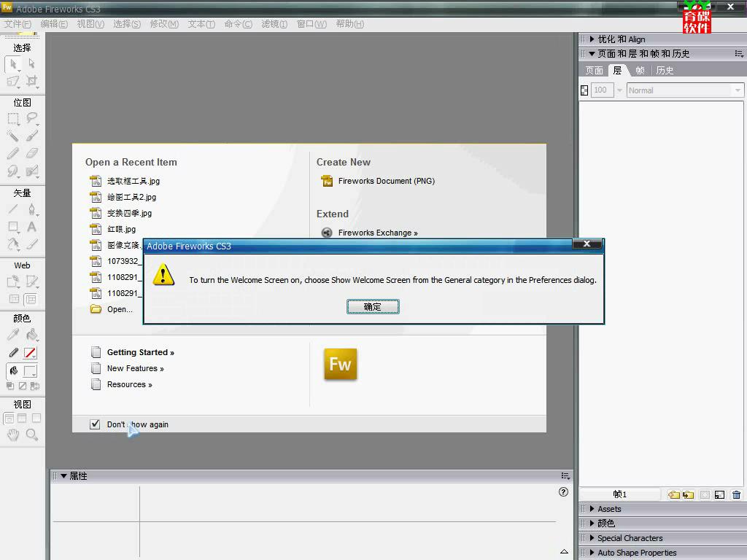Open the Resources link
This screenshot has width=747, height=560.
pyautogui.click(x=130, y=385)
